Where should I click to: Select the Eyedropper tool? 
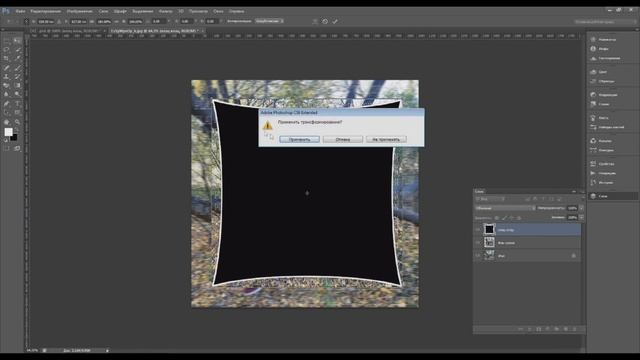pyautogui.click(x=17, y=59)
